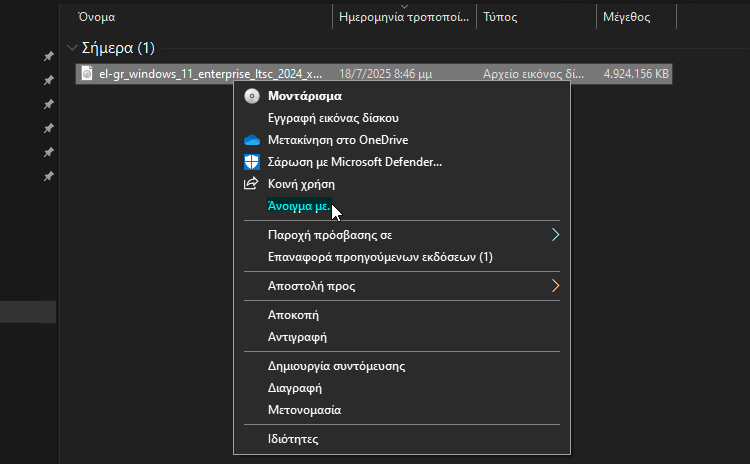Select Μετονομασία entry
The image size is (750, 464).
pos(304,410)
